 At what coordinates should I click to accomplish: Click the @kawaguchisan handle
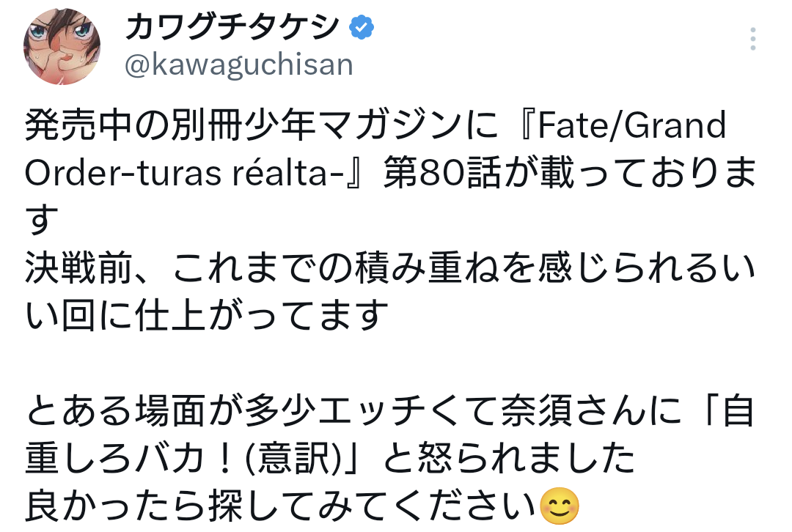pyautogui.click(x=239, y=65)
